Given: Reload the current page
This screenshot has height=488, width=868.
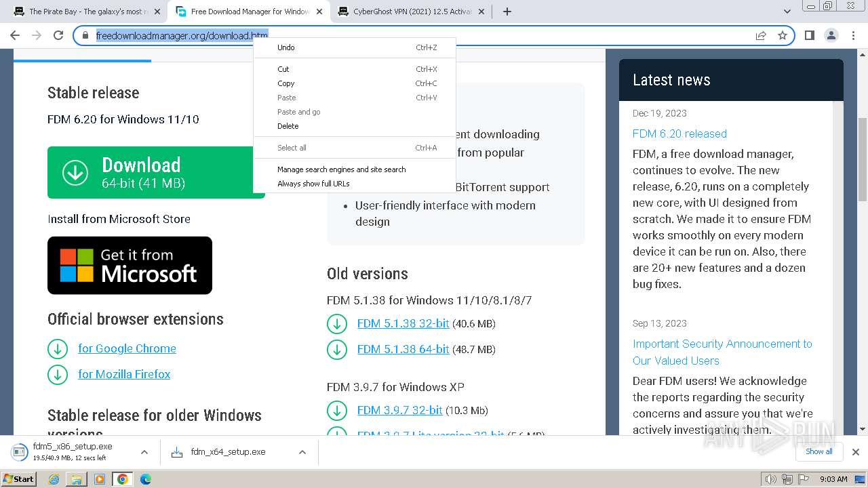Looking at the screenshot, I should [x=58, y=35].
